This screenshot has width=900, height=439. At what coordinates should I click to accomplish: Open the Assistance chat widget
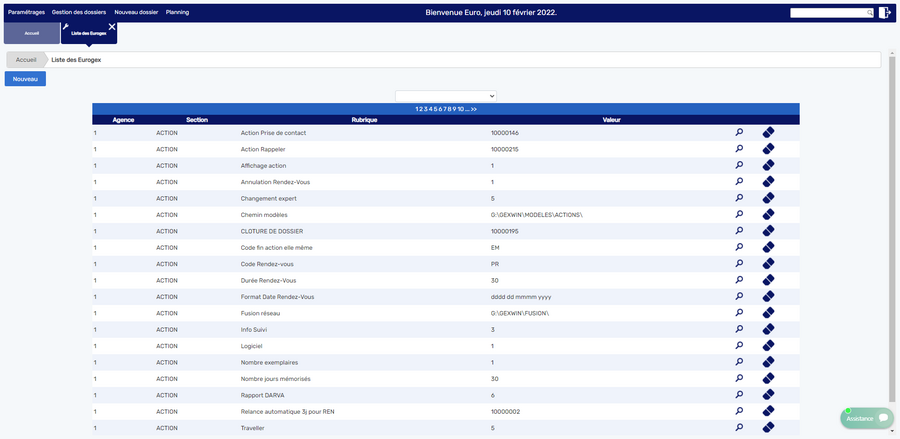coord(866,418)
